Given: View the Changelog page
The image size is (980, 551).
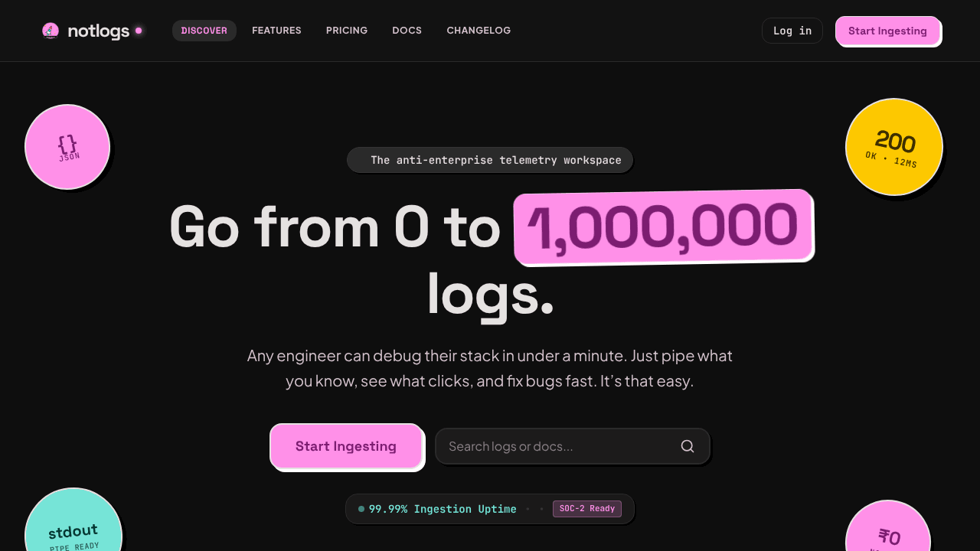Looking at the screenshot, I should tap(479, 31).
